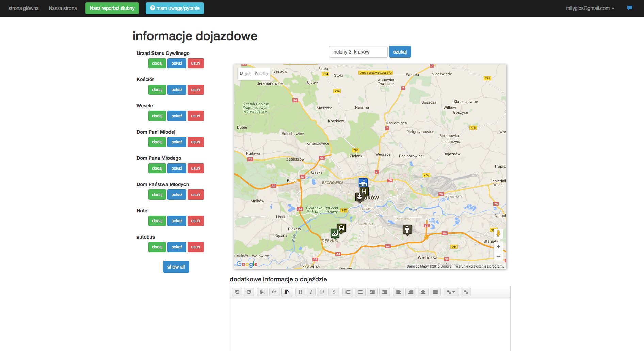This screenshot has height=351, width=644.
Task: Open the milyglos@gmail.com account dropdown
Action: [590, 8]
